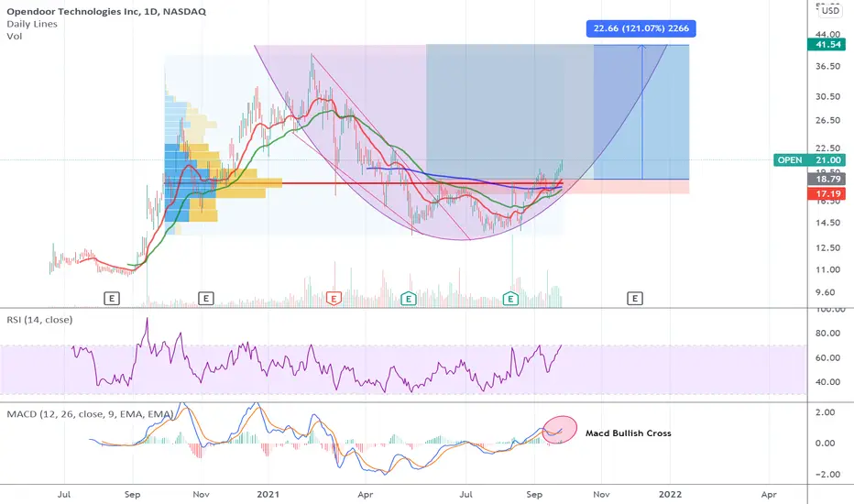
Task: Click the Opendoor Technologies Inc chart title
Action: click(x=106, y=11)
